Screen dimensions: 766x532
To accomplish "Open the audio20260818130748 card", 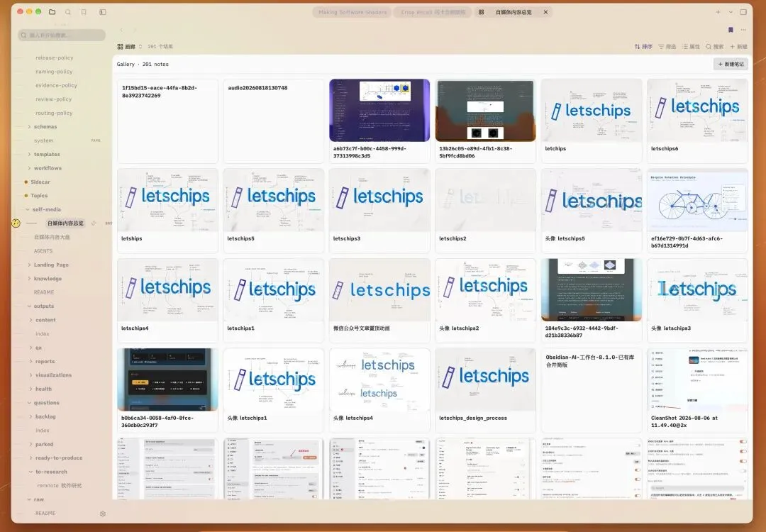I will coord(274,121).
